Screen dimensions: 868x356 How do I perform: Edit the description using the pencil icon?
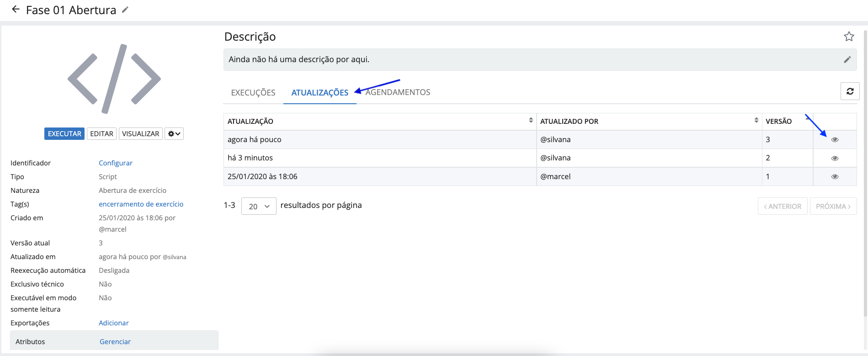coord(847,59)
